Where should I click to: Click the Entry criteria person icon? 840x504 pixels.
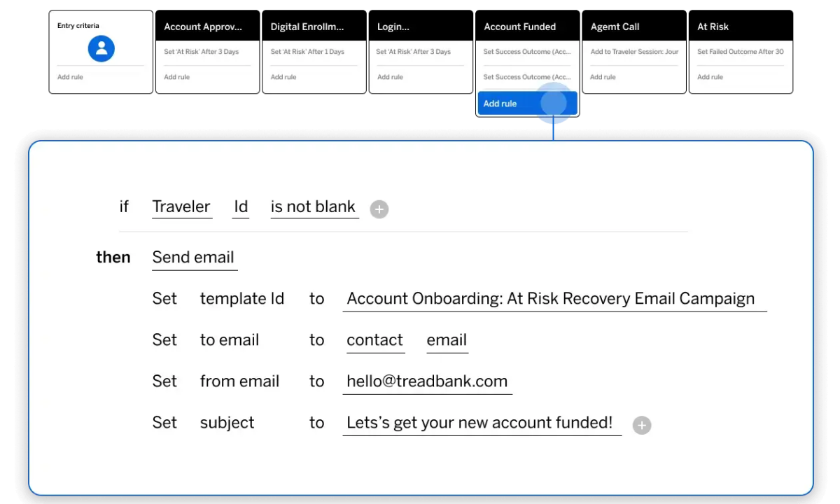click(101, 48)
